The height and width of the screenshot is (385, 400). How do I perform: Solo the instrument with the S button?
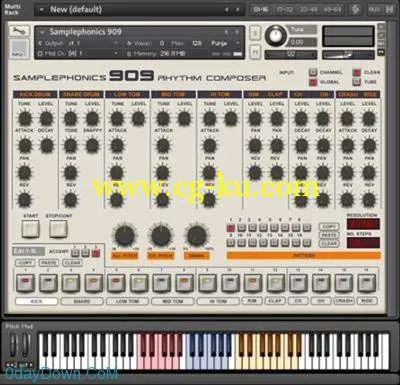(255, 33)
